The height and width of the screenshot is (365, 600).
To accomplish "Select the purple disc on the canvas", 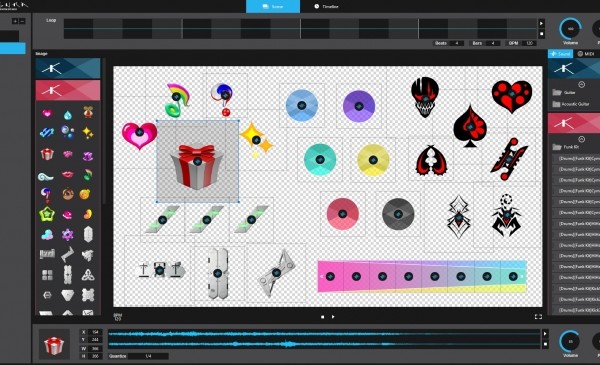I will [359, 106].
